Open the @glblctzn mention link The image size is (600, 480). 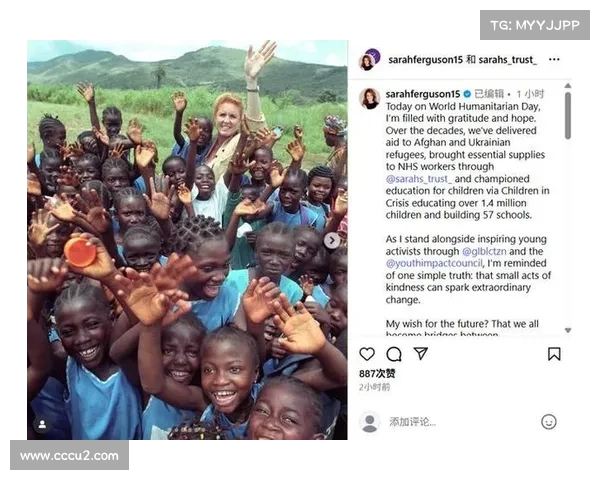point(484,251)
